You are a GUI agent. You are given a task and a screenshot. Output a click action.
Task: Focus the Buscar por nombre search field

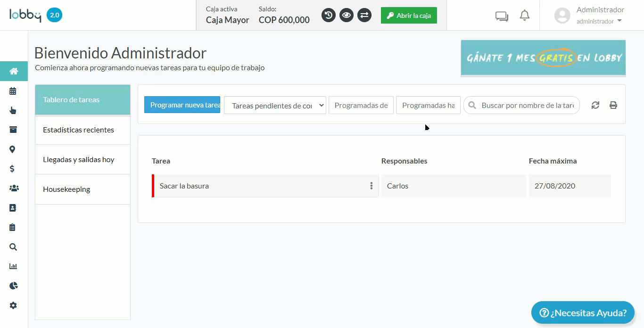[527, 106]
